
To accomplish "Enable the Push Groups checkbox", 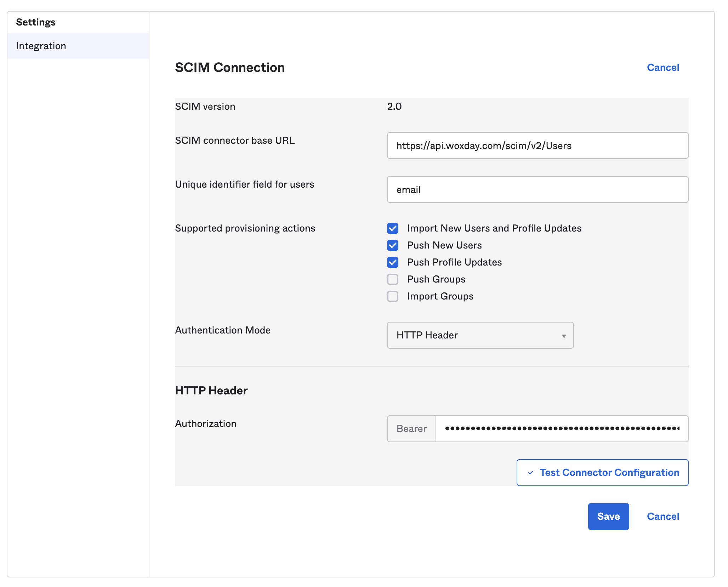I will point(393,279).
